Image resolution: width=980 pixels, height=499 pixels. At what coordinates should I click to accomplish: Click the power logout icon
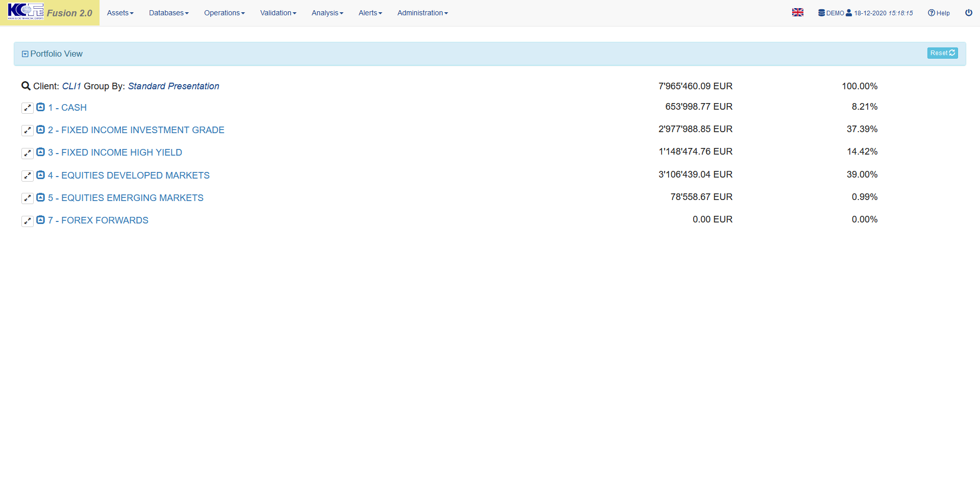pyautogui.click(x=968, y=13)
